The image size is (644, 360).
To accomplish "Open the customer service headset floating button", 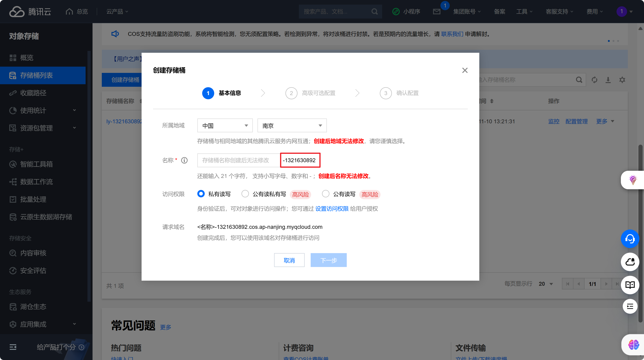I will (x=630, y=239).
